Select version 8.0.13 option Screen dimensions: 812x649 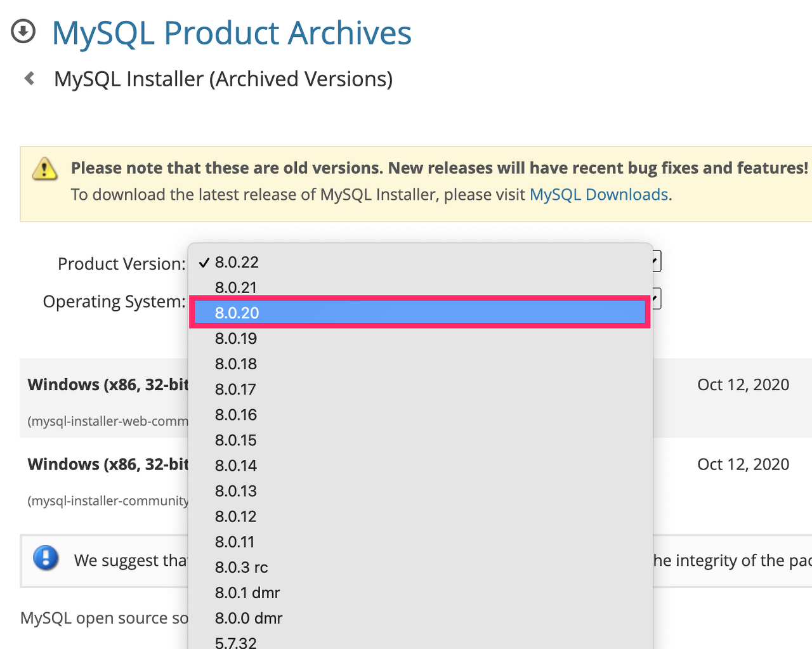[x=236, y=490]
